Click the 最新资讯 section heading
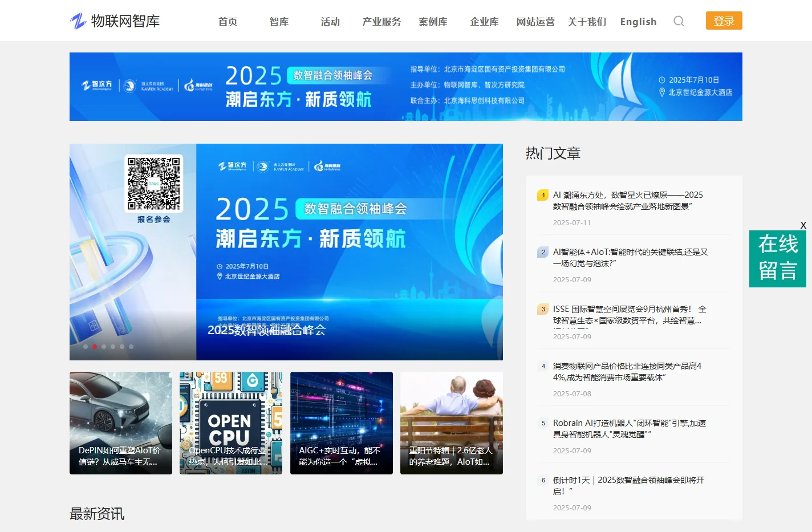The width and height of the screenshot is (812, 532). (x=97, y=514)
